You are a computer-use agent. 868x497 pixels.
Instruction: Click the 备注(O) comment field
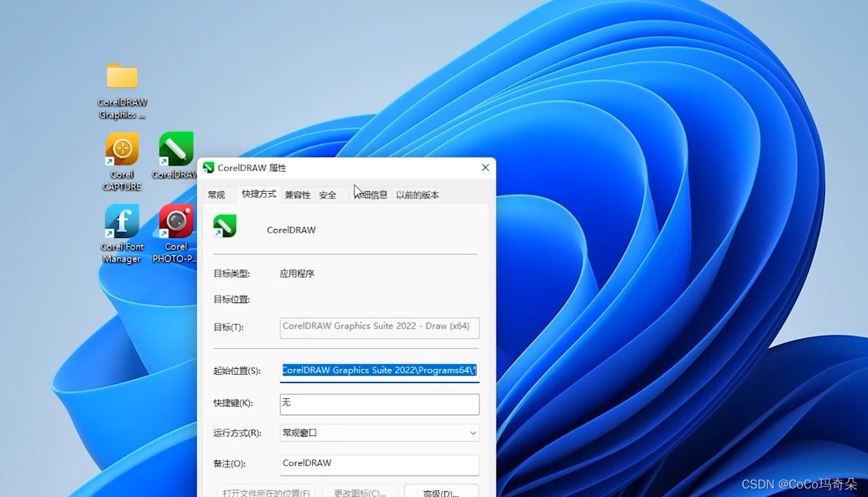[380, 464]
